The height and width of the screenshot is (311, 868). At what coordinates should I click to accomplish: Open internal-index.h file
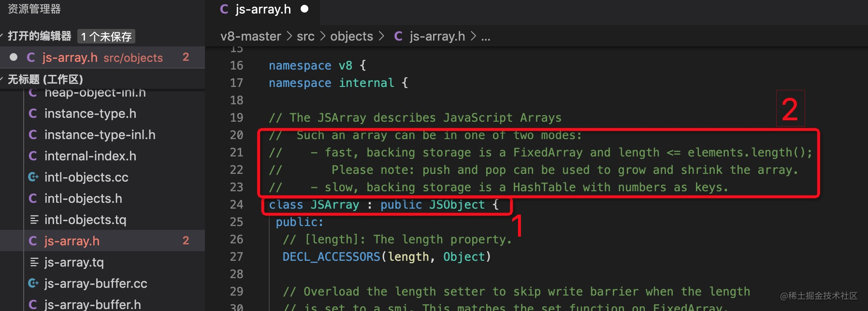pyautogui.click(x=90, y=156)
